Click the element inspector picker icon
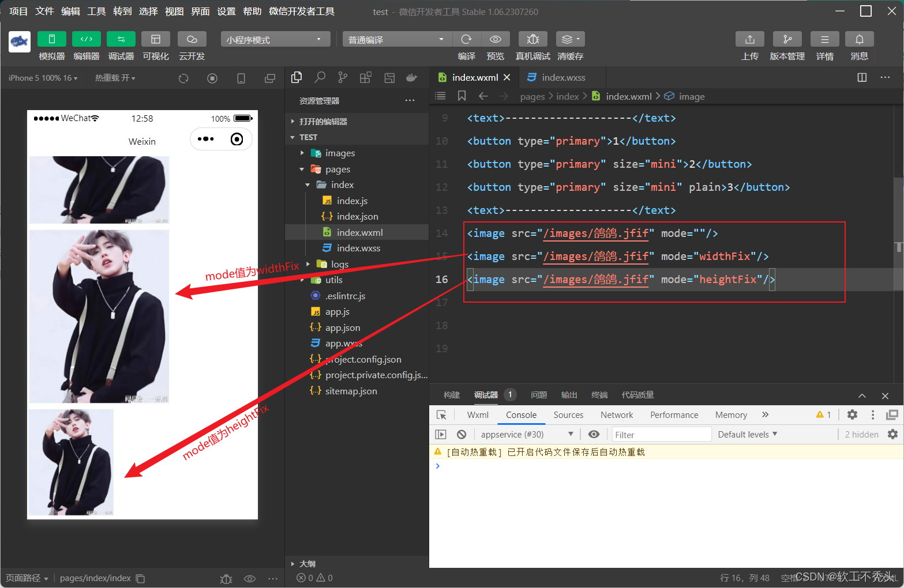Screen dimensions: 904x588 click(x=441, y=415)
